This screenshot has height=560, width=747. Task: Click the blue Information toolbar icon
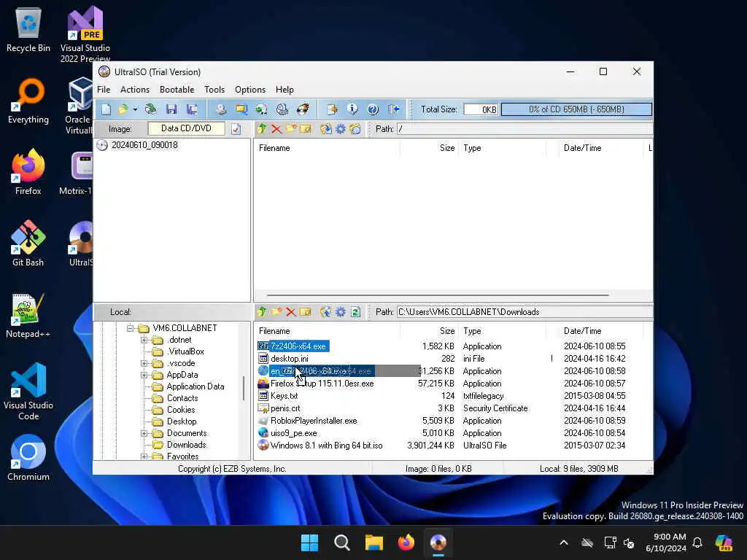(x=352, y=109)
